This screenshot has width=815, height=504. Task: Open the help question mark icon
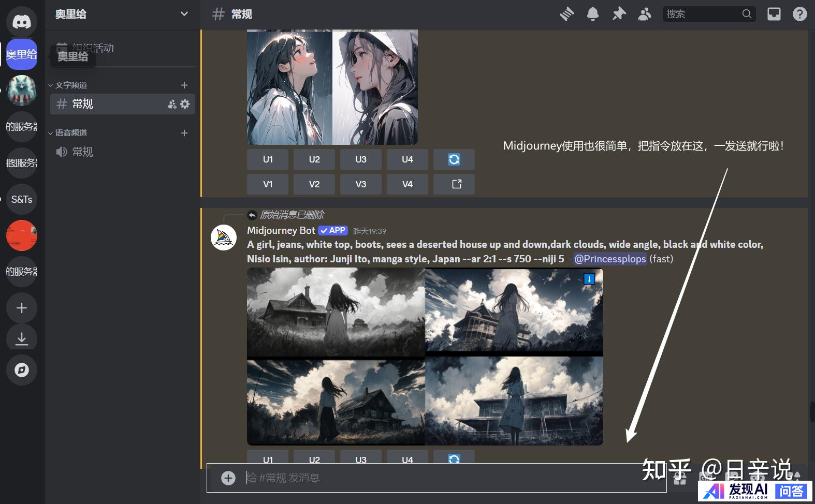(800, 14)
